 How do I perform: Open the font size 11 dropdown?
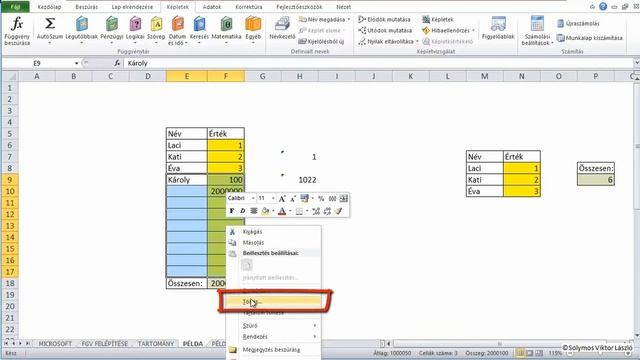273,198
